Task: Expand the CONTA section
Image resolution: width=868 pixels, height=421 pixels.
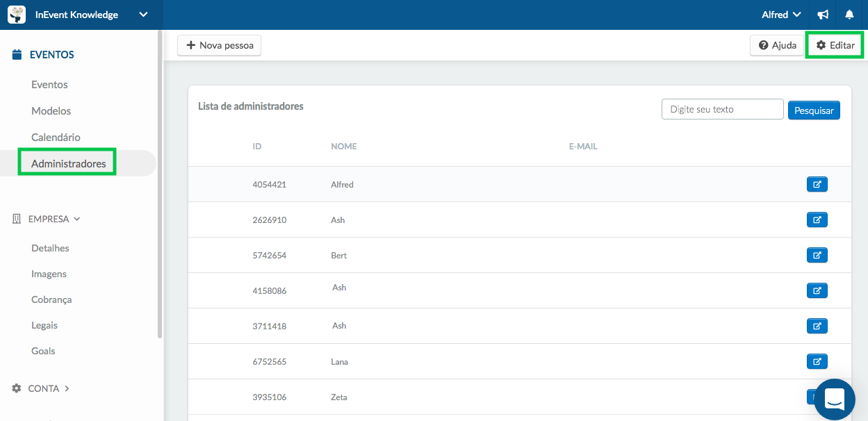Action: [x=41, y=388]
